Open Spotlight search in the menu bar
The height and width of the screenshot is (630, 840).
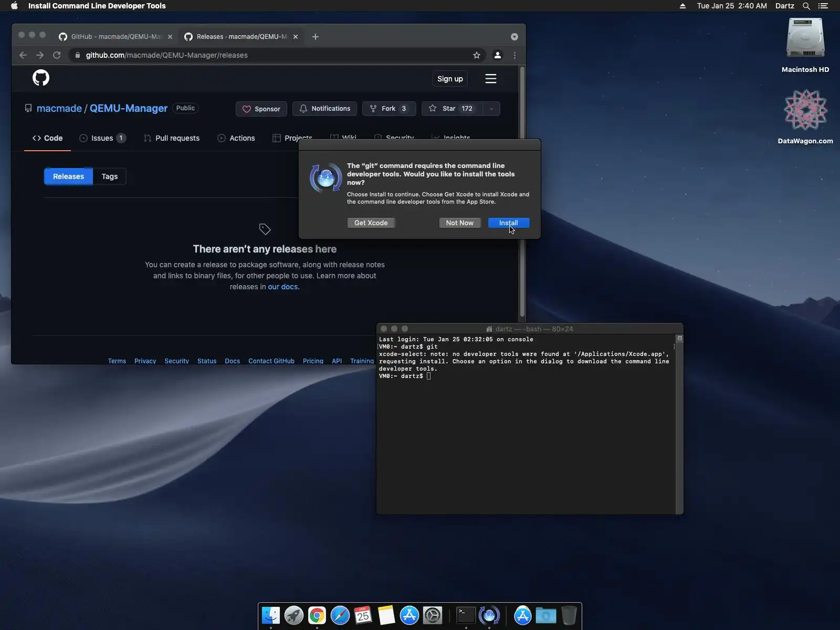[x=806, y=6]
